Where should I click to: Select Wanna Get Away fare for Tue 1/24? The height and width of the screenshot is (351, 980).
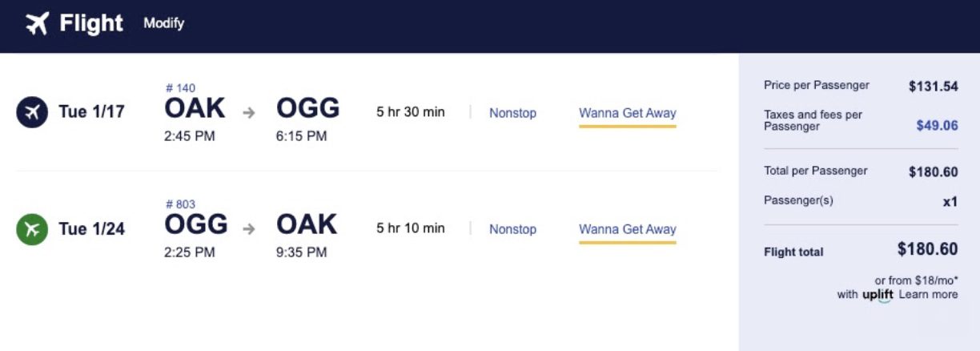(627, 229)
